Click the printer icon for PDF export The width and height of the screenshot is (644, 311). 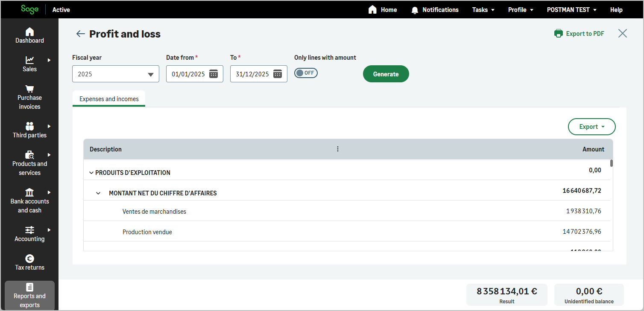point(558,33)
